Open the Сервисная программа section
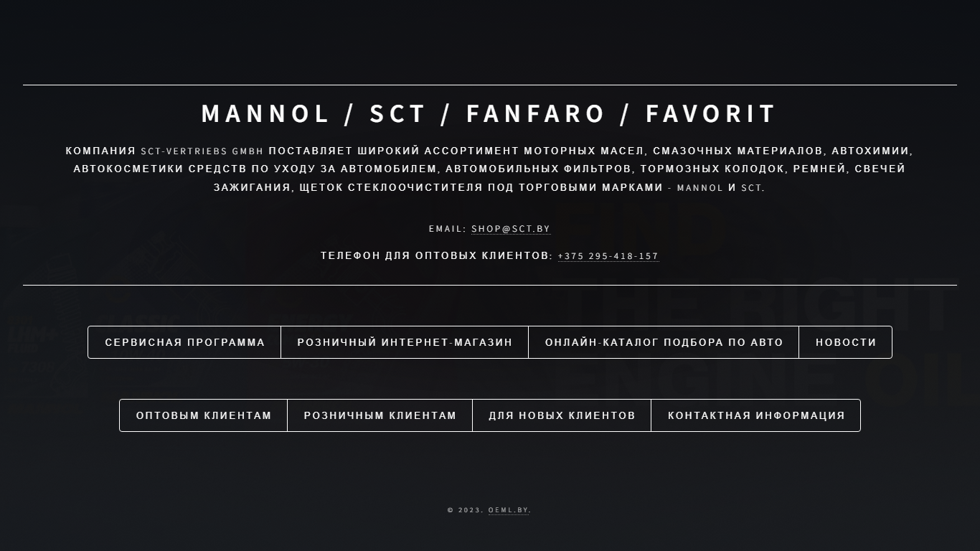 [184, 342]
